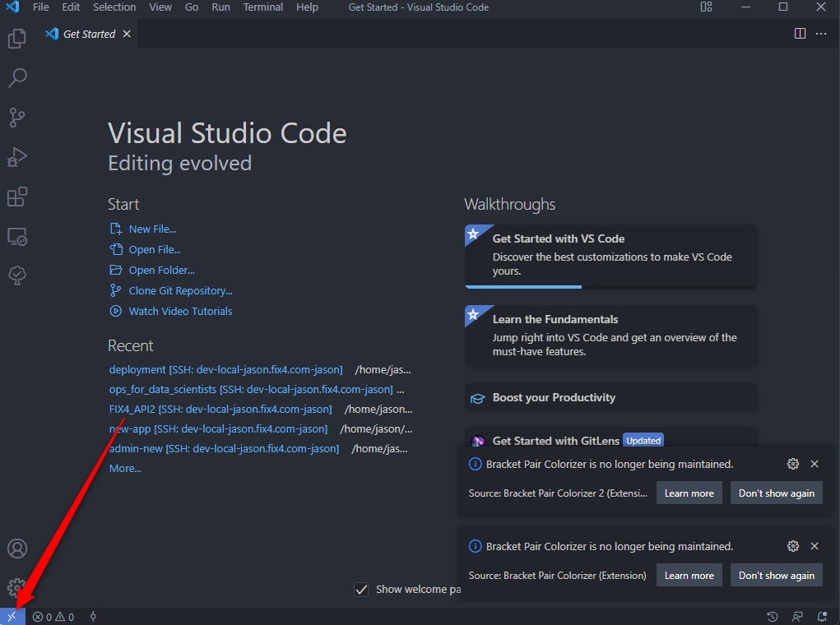840x625 pixels.
Task: Click Don't show again on Colorizer (Extension) notification
Action: 777,575
